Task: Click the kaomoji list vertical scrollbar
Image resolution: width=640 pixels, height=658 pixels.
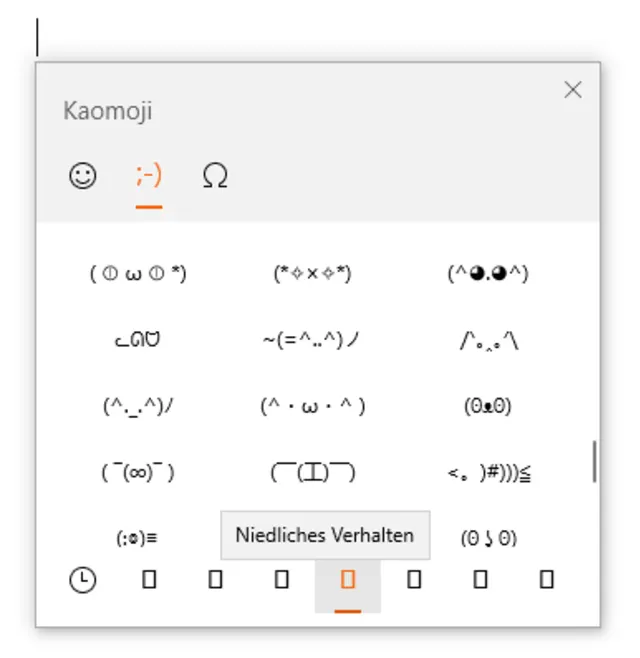Action: 595,461
